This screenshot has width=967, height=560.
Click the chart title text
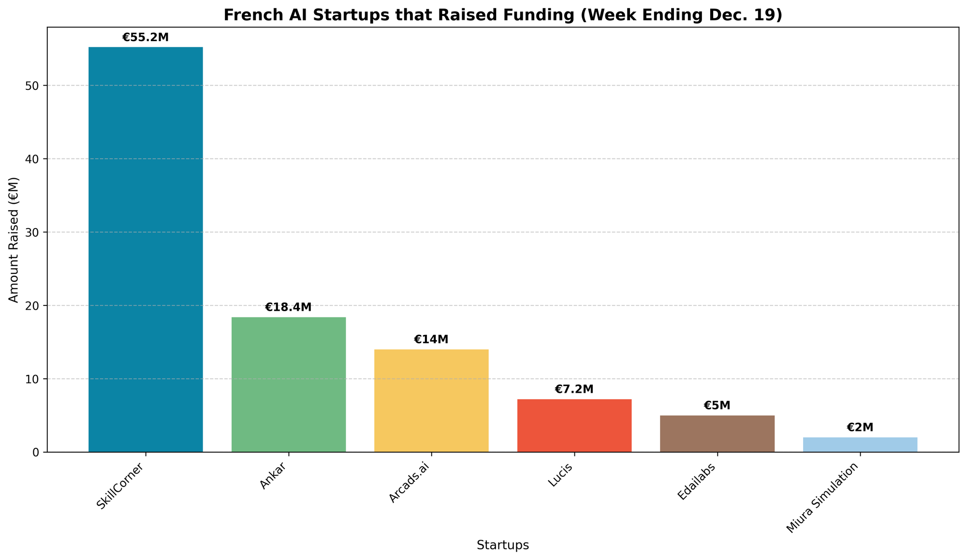click(x=503, y=15)
